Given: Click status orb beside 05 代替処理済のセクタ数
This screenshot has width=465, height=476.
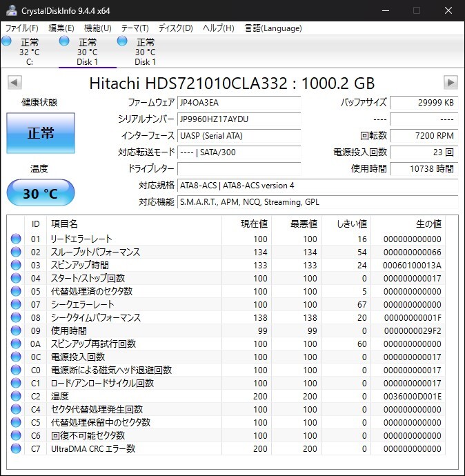Looking at the screenshot, I should 16,292.
